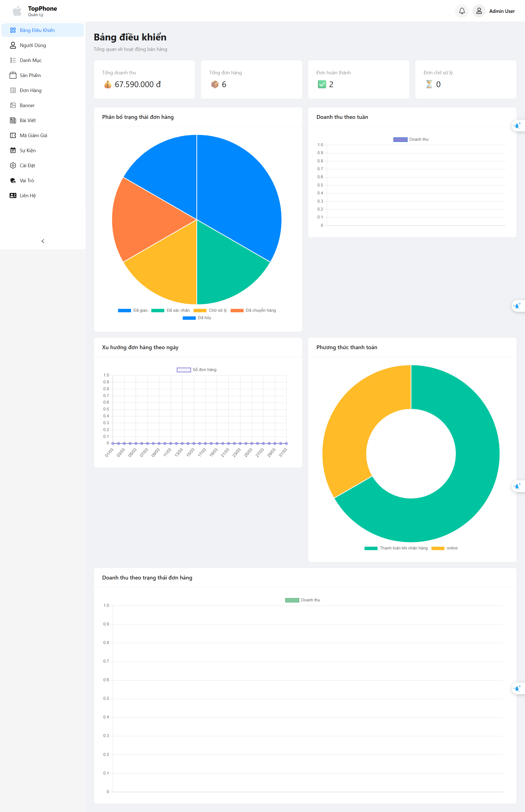Click the notification bell icon
Image resolution: width=525 pixels, height=812 pixels.
pyautogui.click(x=462, y=11)
